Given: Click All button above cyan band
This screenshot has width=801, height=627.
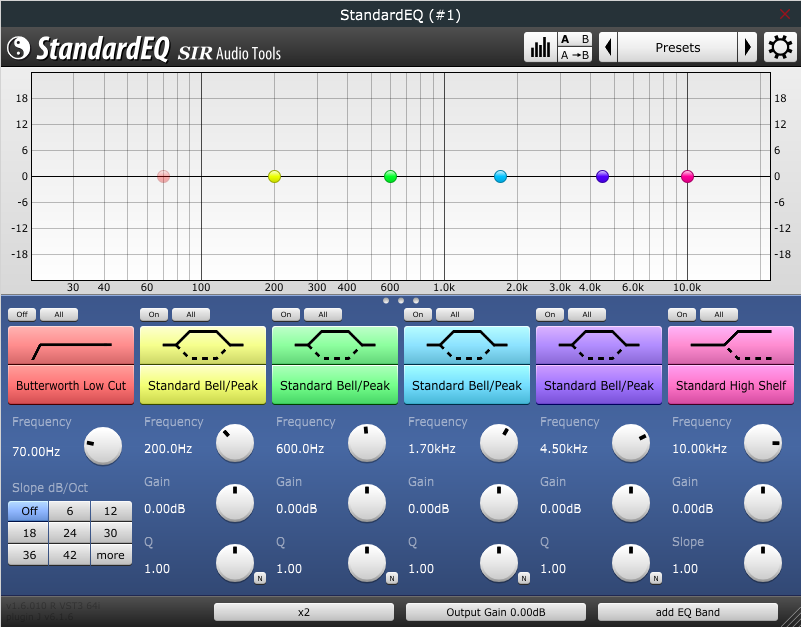Looking at the screenshot, I should [455, 314].
